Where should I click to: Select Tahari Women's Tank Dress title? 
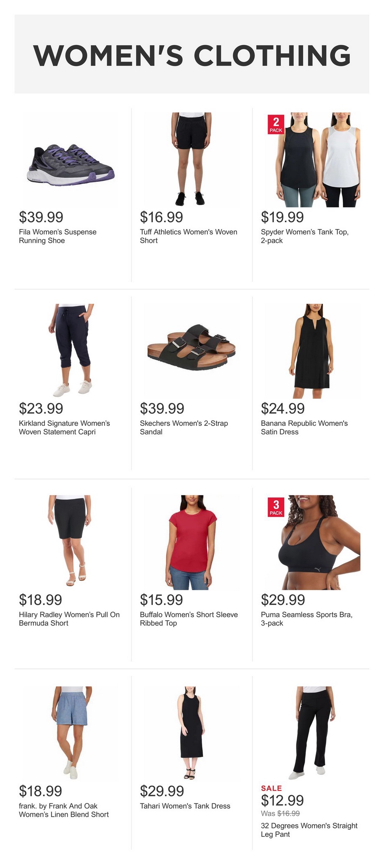(x=185, y=806)
